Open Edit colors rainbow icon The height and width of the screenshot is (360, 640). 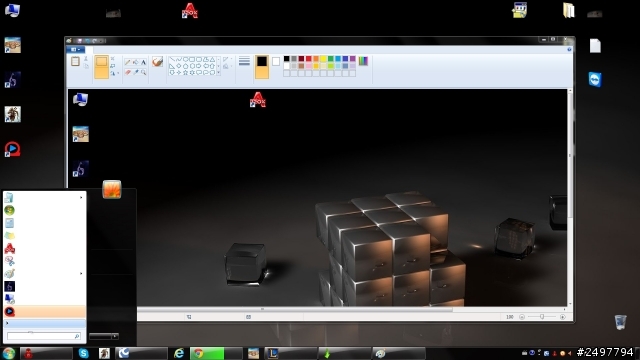click(363, 61)
